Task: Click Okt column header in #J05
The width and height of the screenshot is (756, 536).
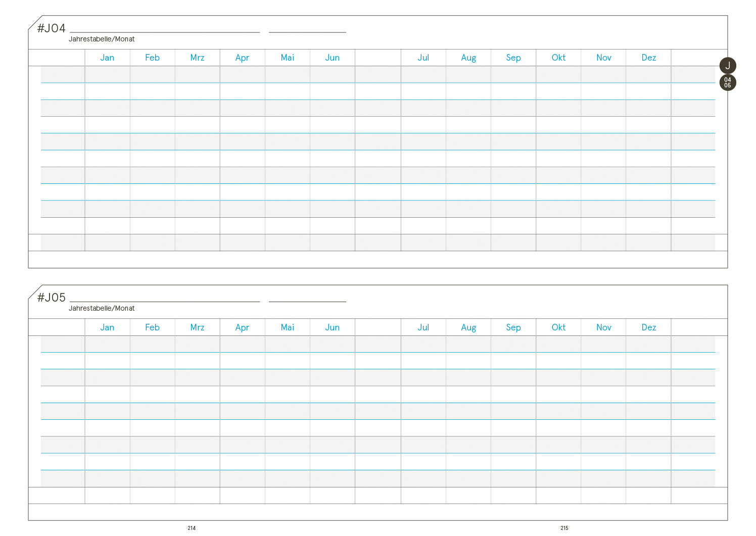Action: 558,327
